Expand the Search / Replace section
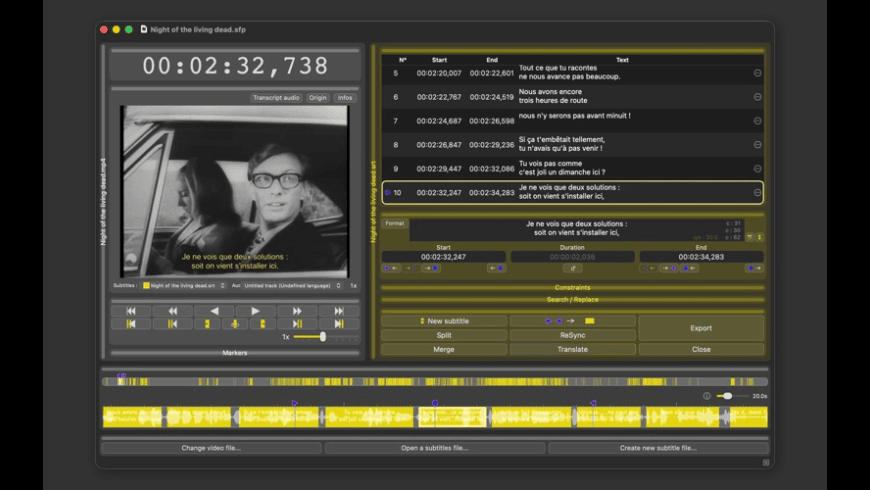Image resolution: width=870 pixels, height=490 pixels. (572, 300)
